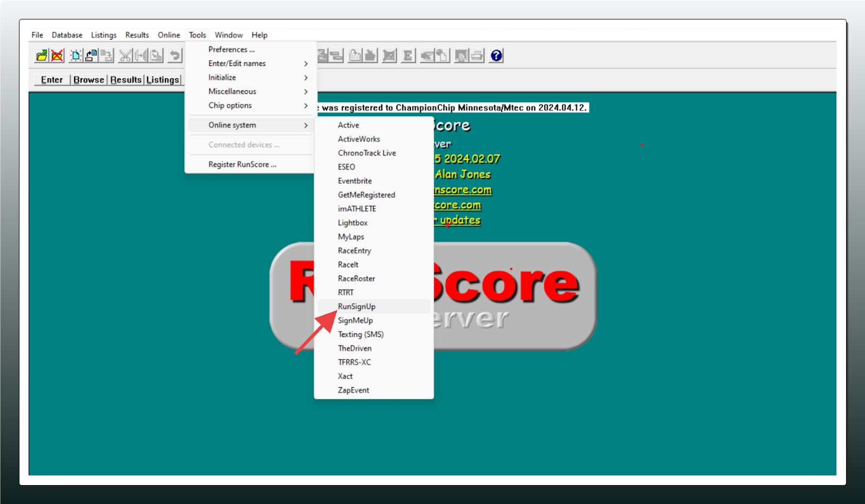Select ActiveWorks from the submenu
The image size is (865, 504).
tap(374, 139)
